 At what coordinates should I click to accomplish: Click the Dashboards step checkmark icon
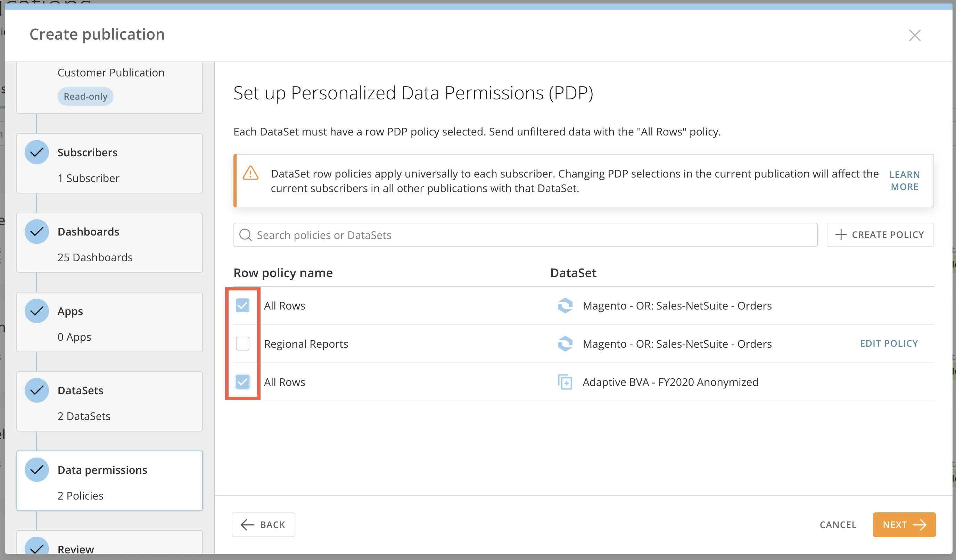point(37,232)
